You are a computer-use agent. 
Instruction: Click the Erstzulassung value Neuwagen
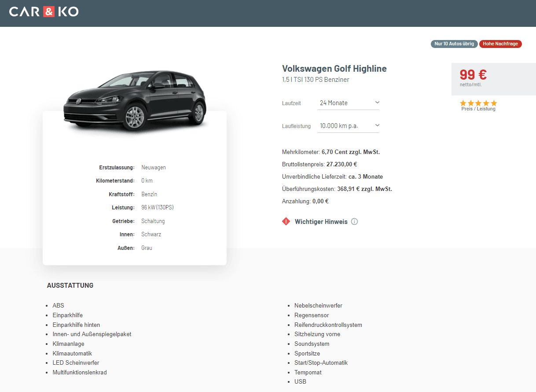[x=154, y=168]
